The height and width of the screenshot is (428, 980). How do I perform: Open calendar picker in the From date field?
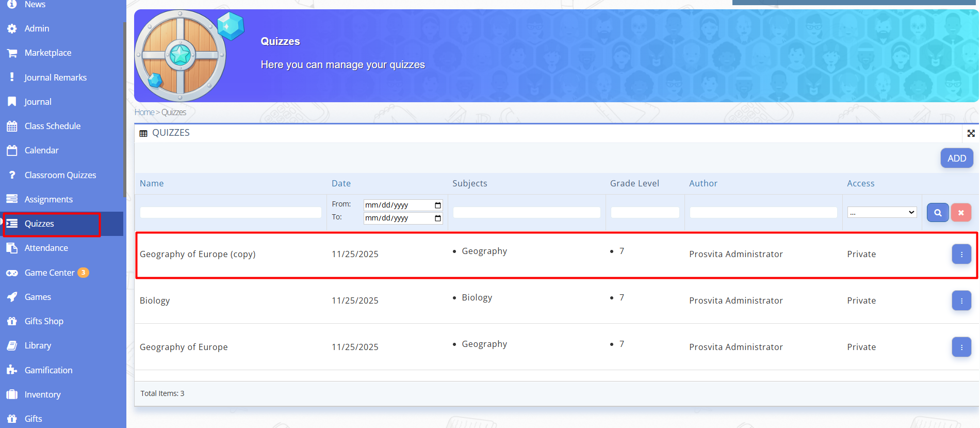pos(438,205)
